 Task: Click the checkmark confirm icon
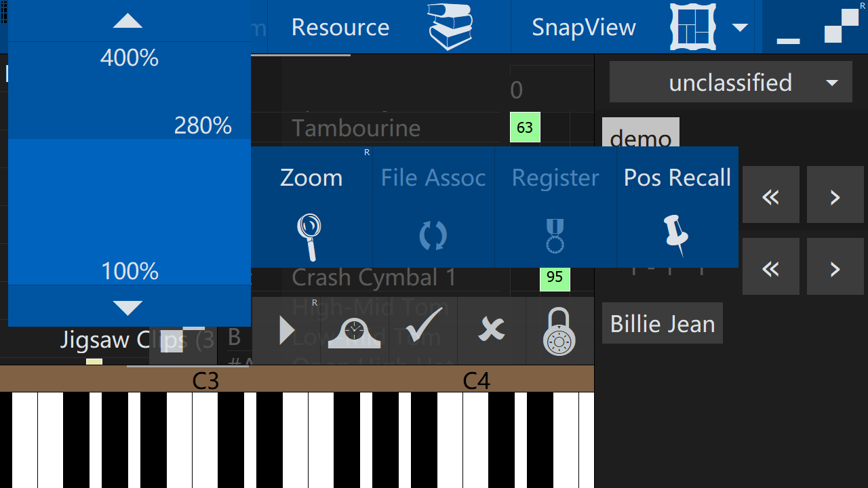pos(423,330)
